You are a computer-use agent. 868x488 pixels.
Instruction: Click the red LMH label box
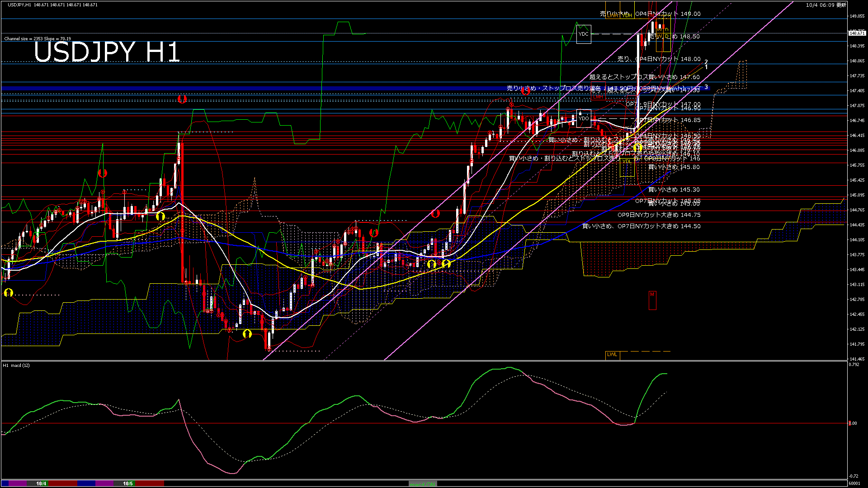[x=598, y=97]
